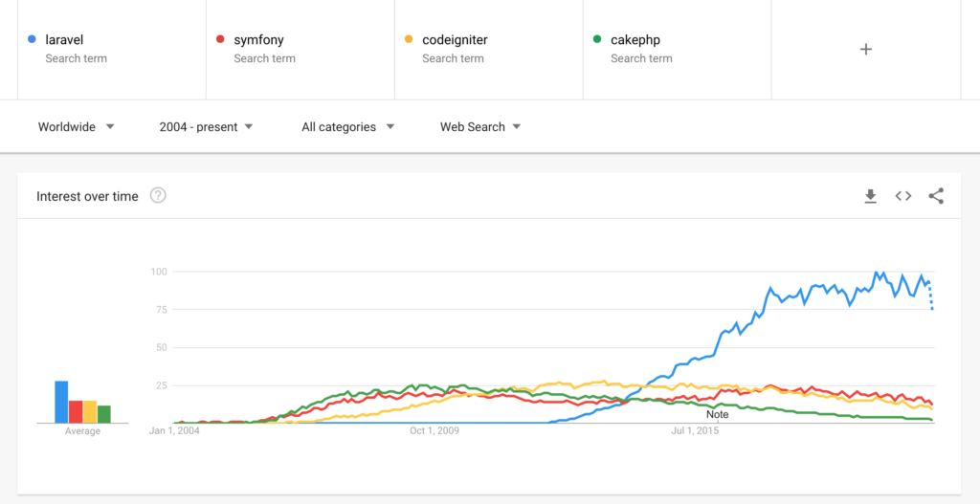Open the All categories dropdown
Image resolution: width=980 pixels, height=504 pixels.
348,127
